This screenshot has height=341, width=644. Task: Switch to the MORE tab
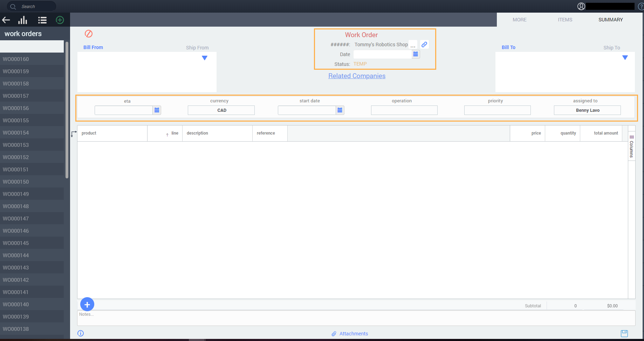tap(520, 20)
